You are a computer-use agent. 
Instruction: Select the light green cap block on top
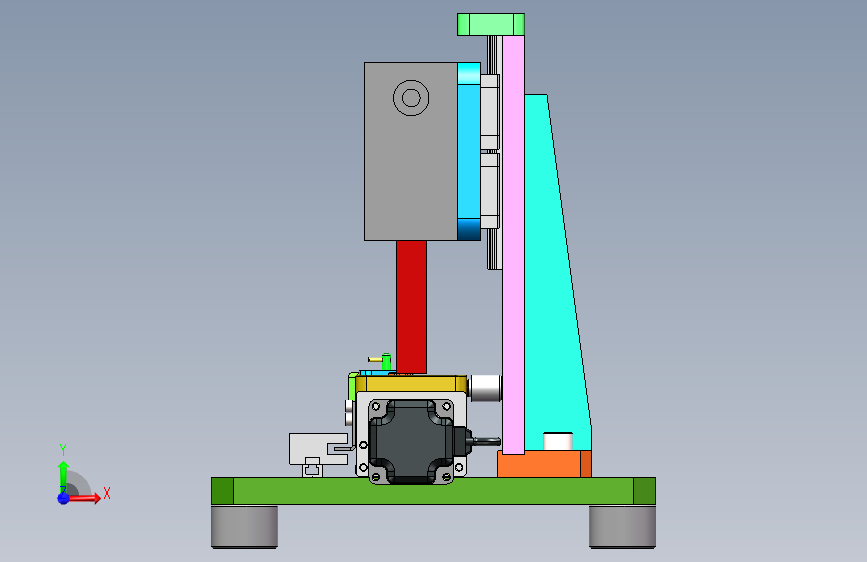490,24
